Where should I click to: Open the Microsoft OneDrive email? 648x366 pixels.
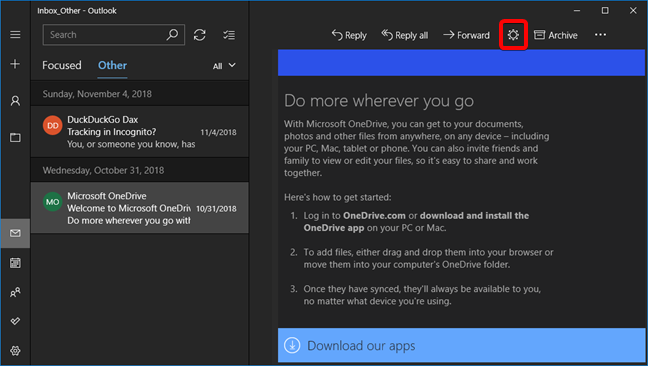pyautogui.click(x=140, y=208)
